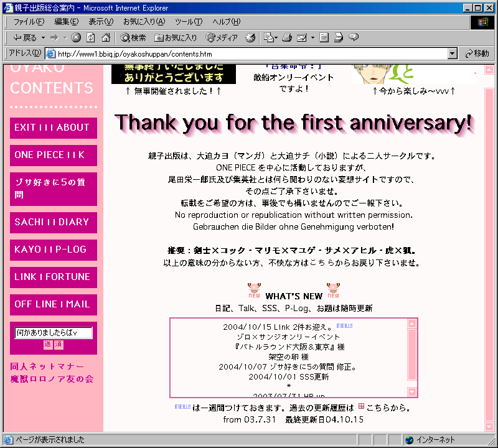Click the right reindeer NEW icon beside WHAT'S NEW
498x448 pixels.
(x=333, y=290)
